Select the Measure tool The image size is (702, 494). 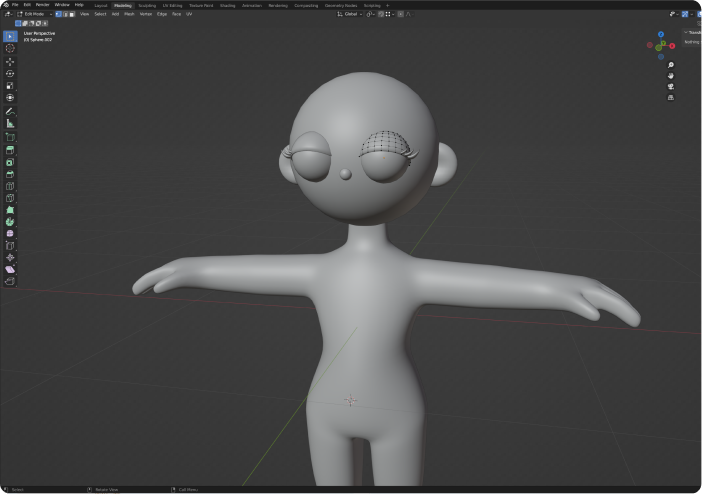10,124
